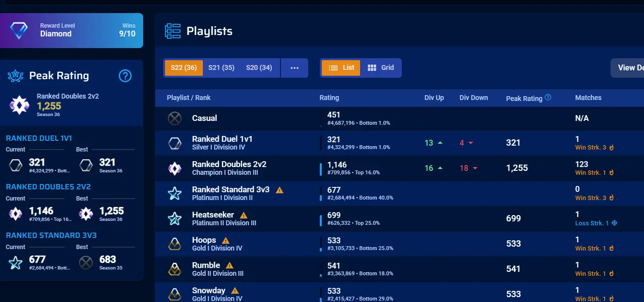
Task: Switch to List view
Action: [341, 68]
